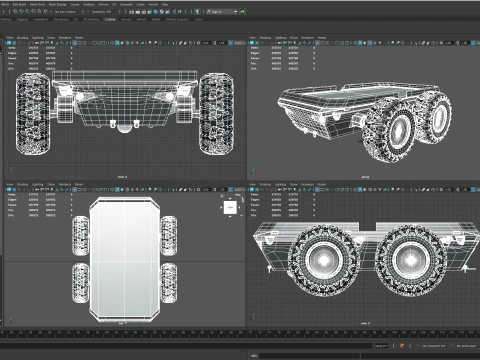This screenshot has width=480, height=360.
Task: Open the Mesh Tools menu
Action: coord(37,5)
